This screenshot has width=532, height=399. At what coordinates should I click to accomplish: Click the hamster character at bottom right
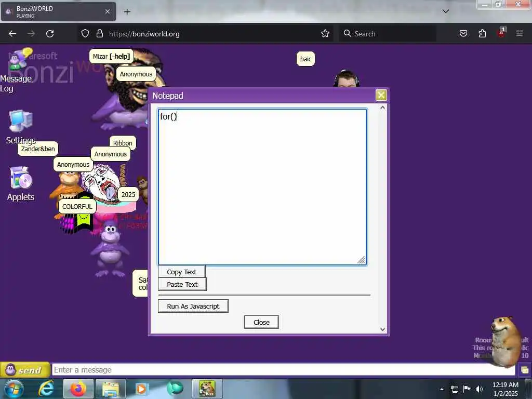coord(506,341)
